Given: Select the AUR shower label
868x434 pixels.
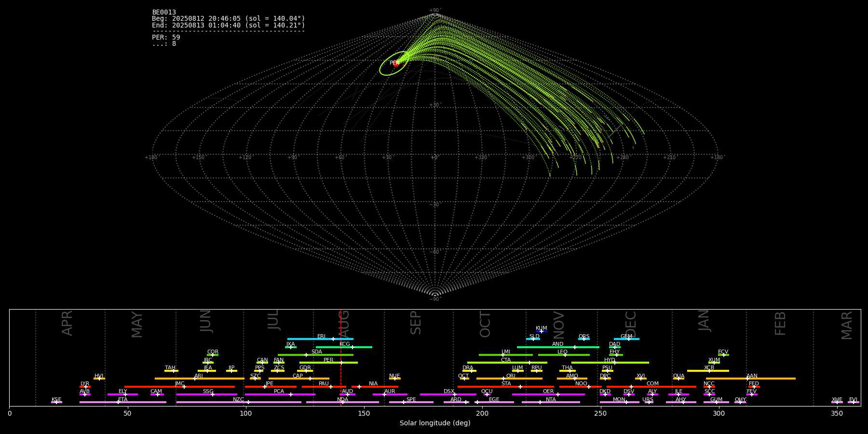Looking at the screenshot, I should tap(390, 391).
